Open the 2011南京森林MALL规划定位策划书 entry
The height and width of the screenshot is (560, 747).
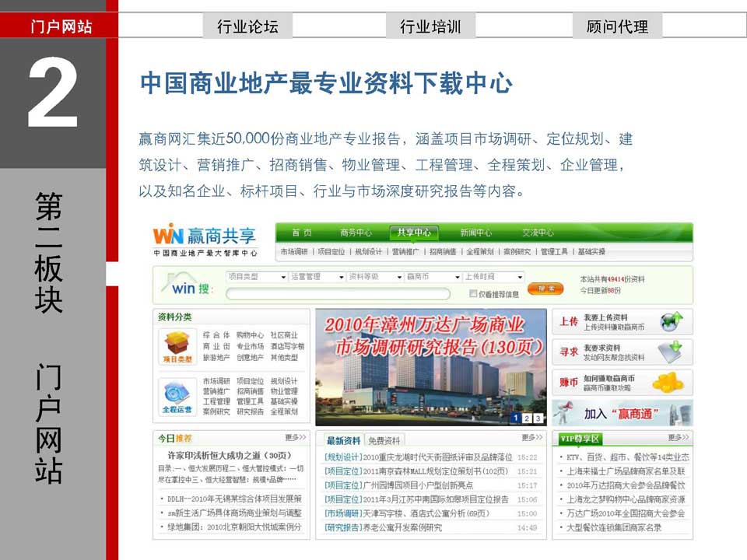point(416,471)
